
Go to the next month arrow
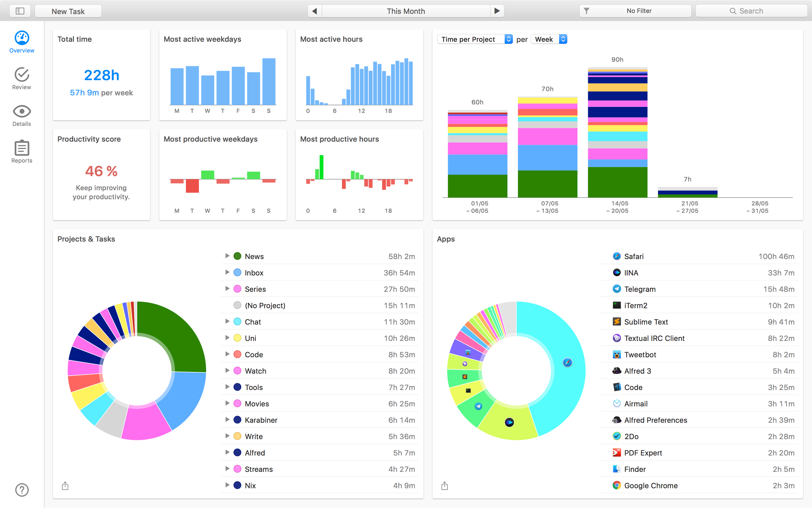click(497, 11)
